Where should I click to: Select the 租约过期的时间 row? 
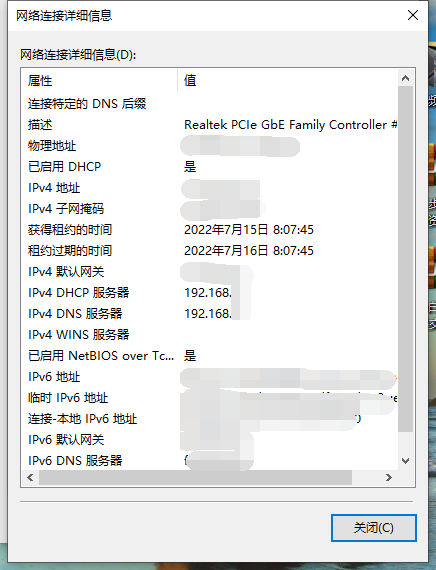tap(209, 251)
